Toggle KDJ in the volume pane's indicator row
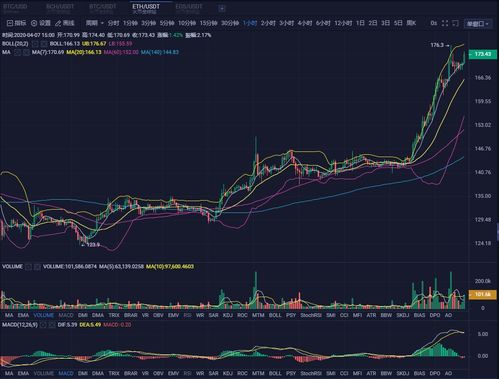The width and height of the screenshot is (499, 379). click(x=228, y=315)
